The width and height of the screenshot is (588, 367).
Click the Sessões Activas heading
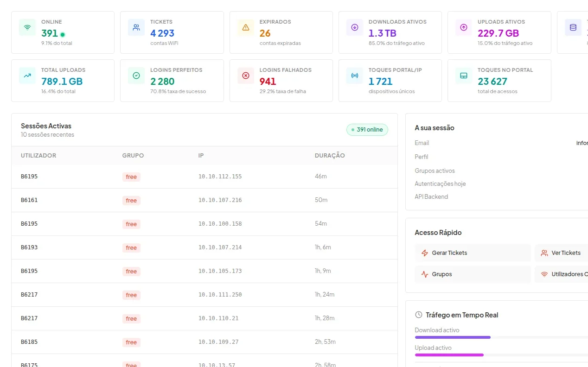coord(46,126)
